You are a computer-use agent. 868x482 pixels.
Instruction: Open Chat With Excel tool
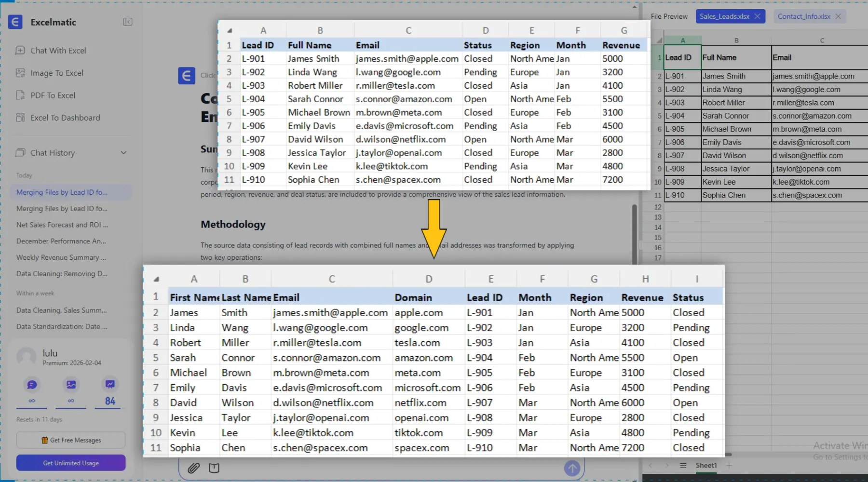pos(58,51)
